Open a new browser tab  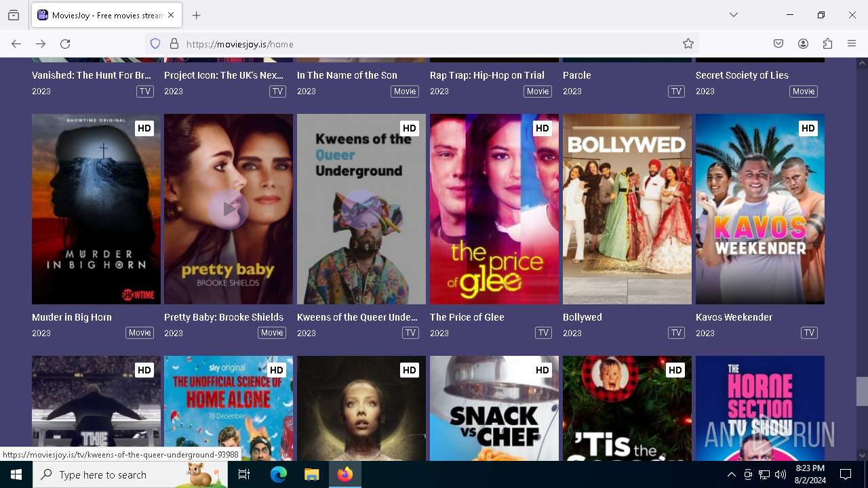(197, 15)
